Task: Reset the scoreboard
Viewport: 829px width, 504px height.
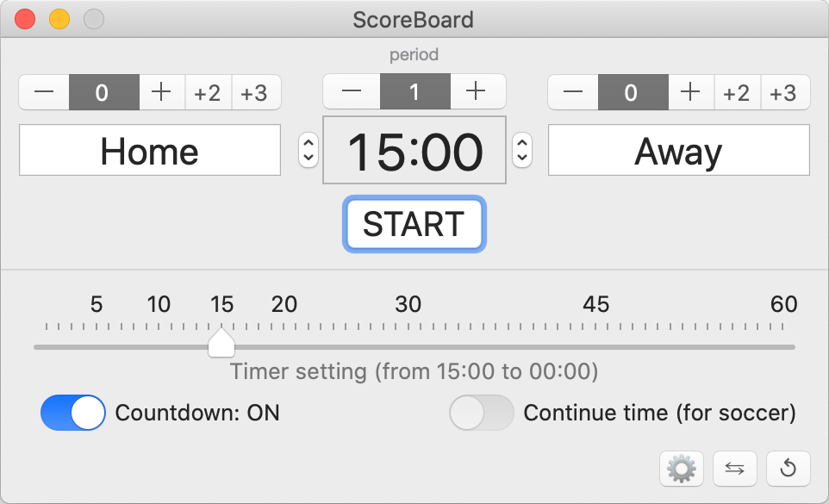Action: (x=788, y=469)
